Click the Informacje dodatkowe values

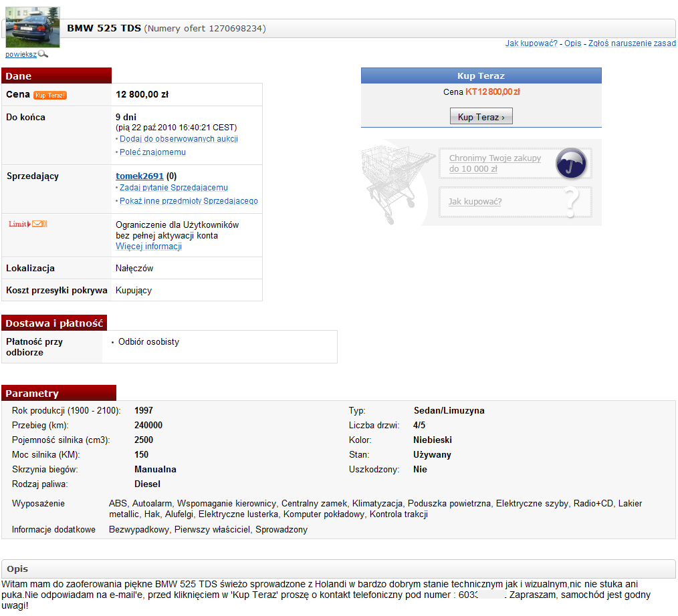coord(208,530)
